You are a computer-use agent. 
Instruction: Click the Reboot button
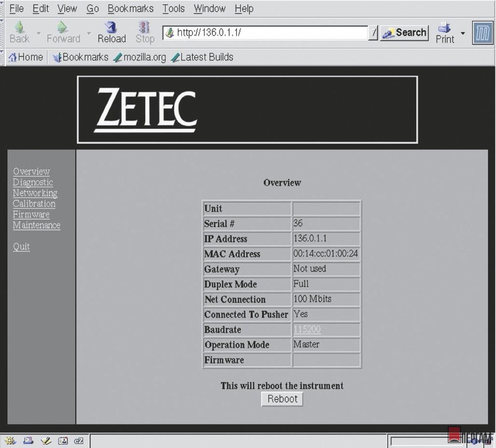(282, 399)
